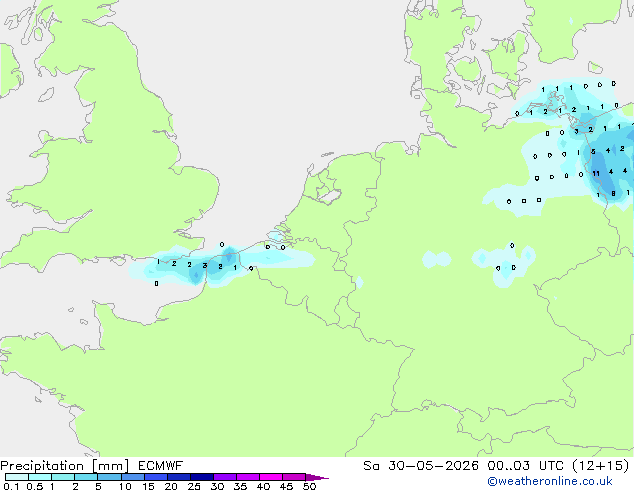Select the 0.1–0.5 mm legend color swatch
The image size is (634, 490).
tap(17, 477)
